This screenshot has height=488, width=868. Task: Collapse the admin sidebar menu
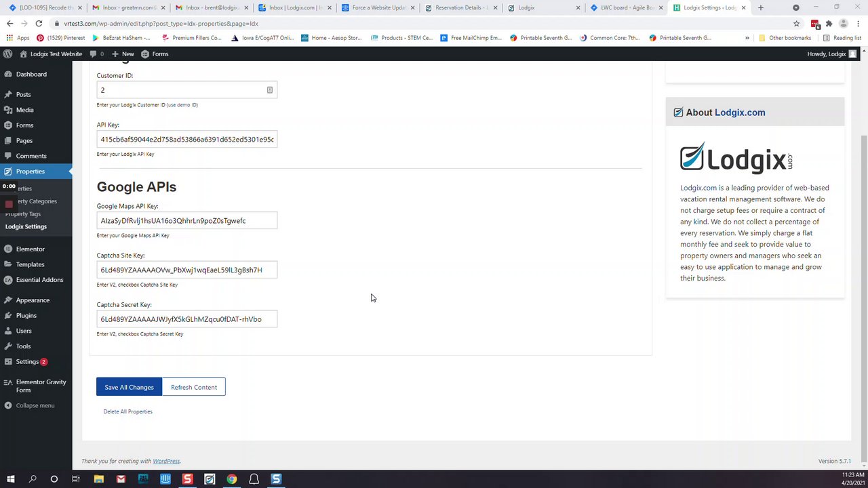36,405
